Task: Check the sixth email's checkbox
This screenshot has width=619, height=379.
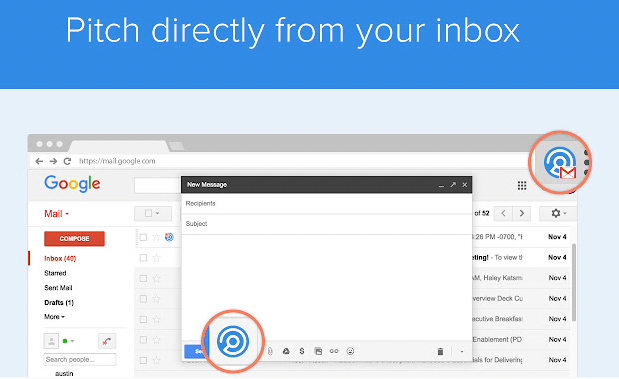Action: 143,340
